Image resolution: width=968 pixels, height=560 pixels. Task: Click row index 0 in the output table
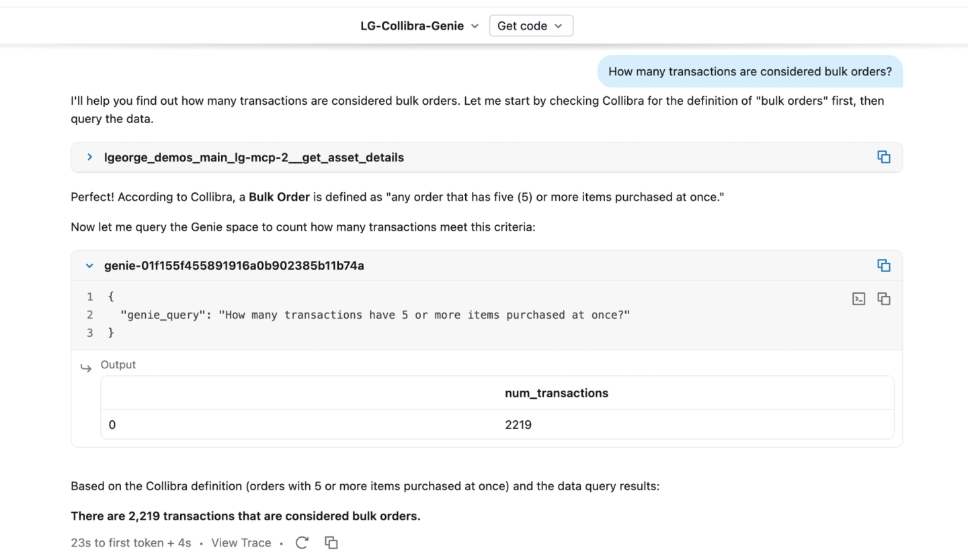[x=112, y=425]
